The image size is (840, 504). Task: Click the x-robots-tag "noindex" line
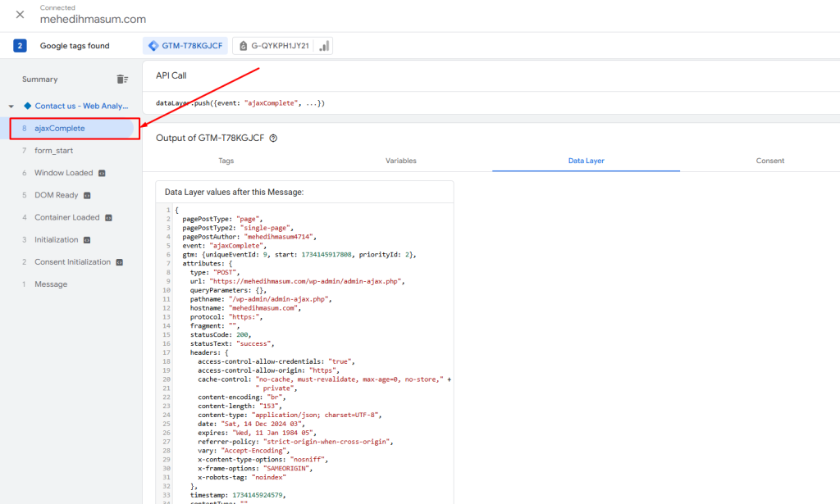point(242,477)
